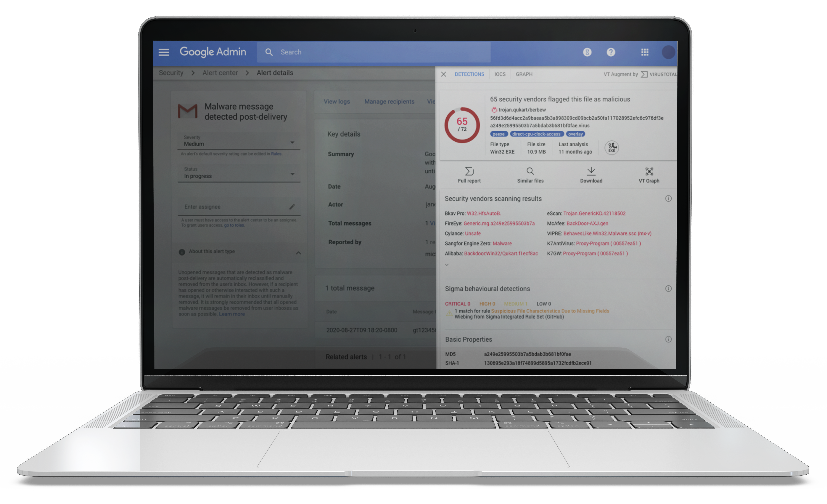Viewport: 827px width, 504px height.
Task: Open VT Graph
Action: [x=649, y=175]
